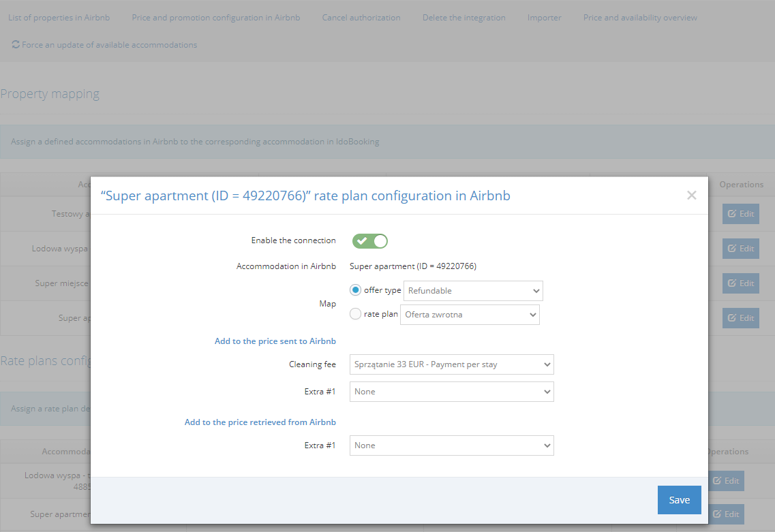
Task: Click the Operations column header in Property mapping
Action: tap(741, 184)
